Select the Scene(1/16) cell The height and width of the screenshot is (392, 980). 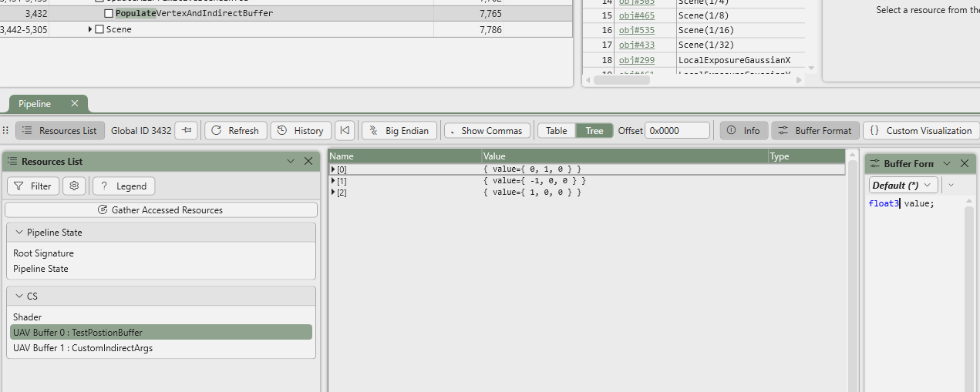pos(740,30)
